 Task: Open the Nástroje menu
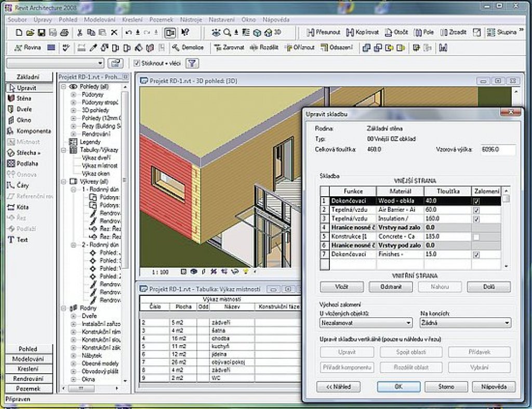(x=191, y=20)
